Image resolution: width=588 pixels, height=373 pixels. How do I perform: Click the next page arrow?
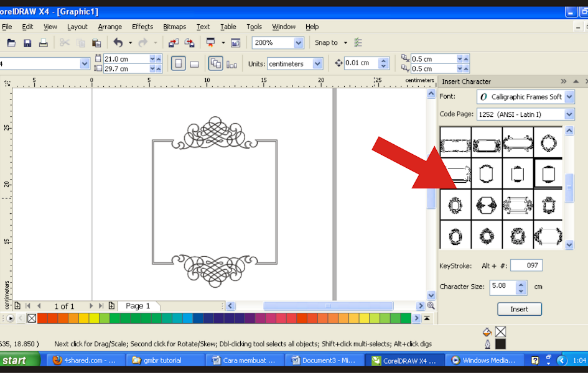(91, 306)
